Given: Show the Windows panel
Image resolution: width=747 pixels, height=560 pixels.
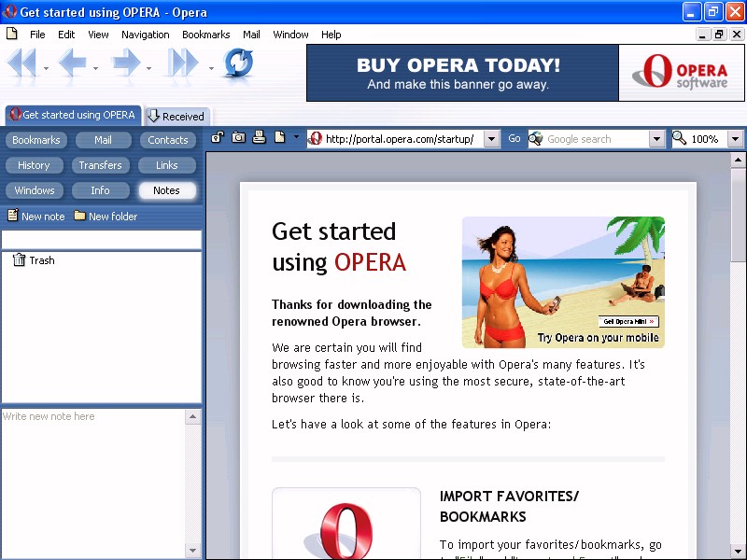Looking at the screenshot, I should coord(34,190).
